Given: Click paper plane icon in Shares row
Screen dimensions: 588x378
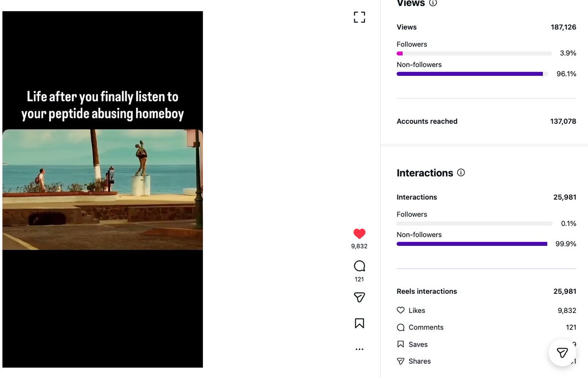Looking at the screenshot, I should click(x=400, y=361).
